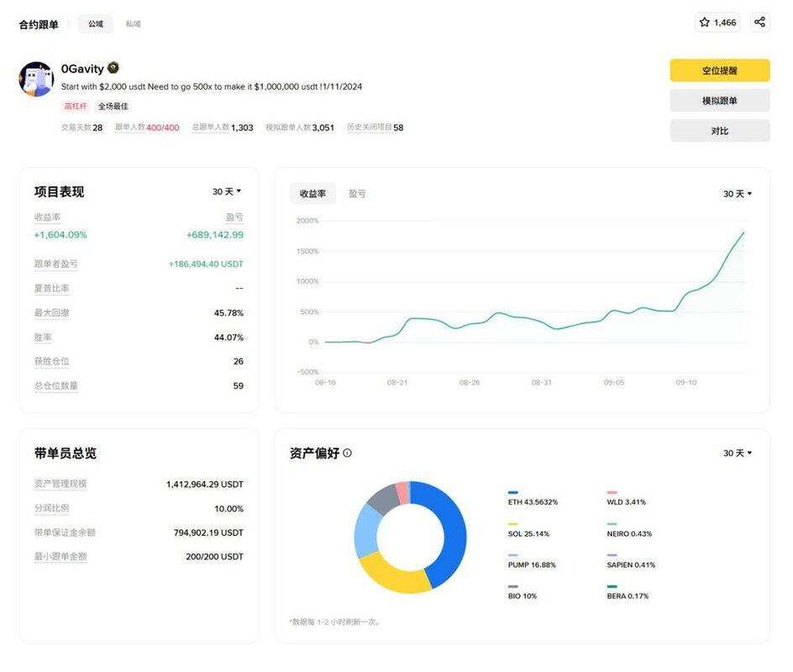This screenshot has height=672, width=793.
Task: Click the 44.07% win rate value
Action: tap(228, 338)
